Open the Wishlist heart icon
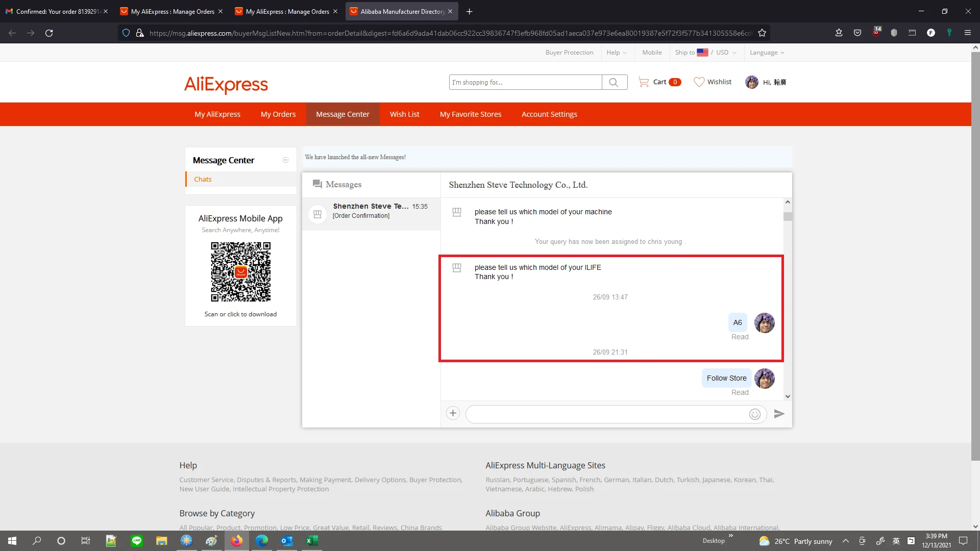The image size is (980, 551). coord(699,82)
